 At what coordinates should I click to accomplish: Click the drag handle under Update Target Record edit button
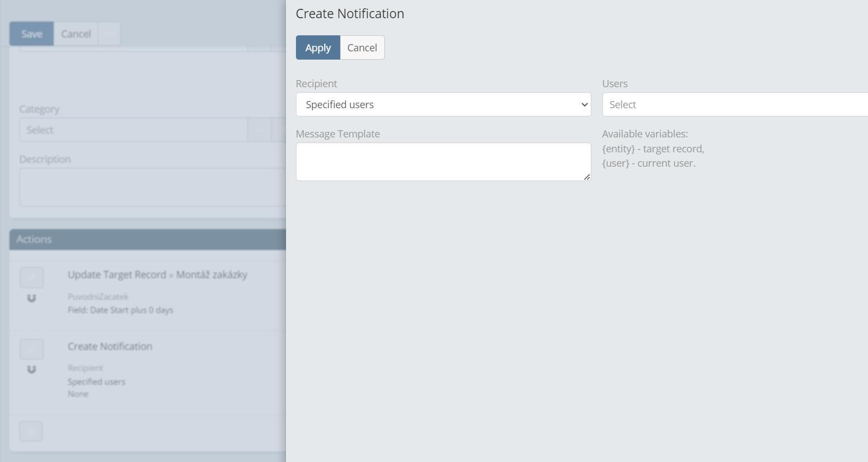point(31,299)
